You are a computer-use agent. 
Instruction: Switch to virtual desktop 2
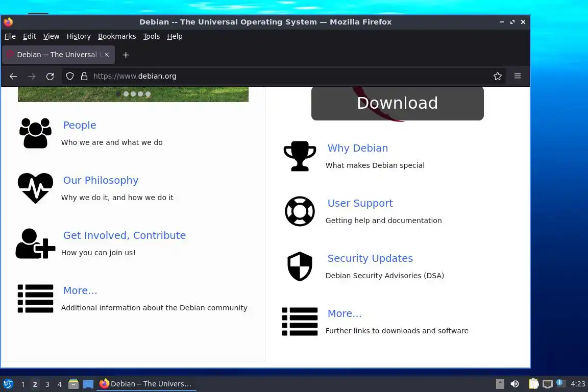tap(35, 384)
